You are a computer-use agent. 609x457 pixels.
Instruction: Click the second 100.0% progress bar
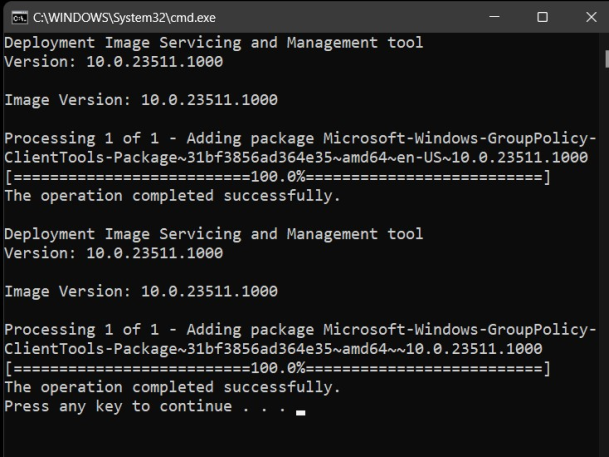click(277, 368)
